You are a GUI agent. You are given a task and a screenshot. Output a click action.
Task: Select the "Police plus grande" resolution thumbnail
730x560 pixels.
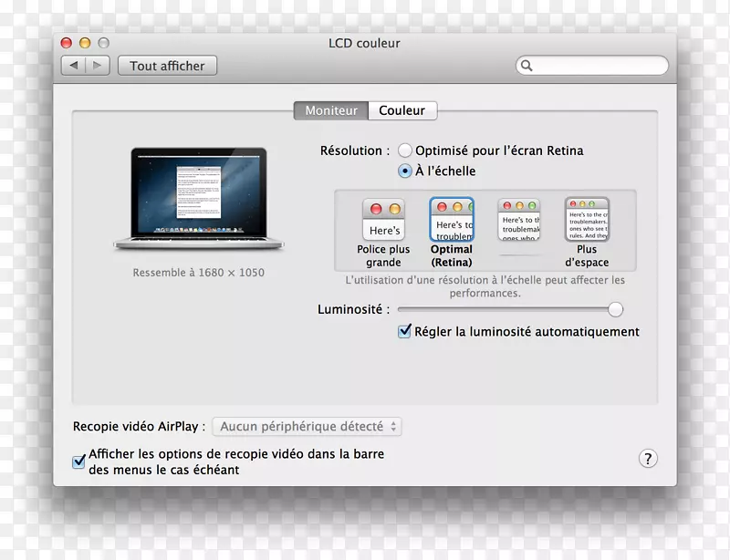tap(383, 219)
